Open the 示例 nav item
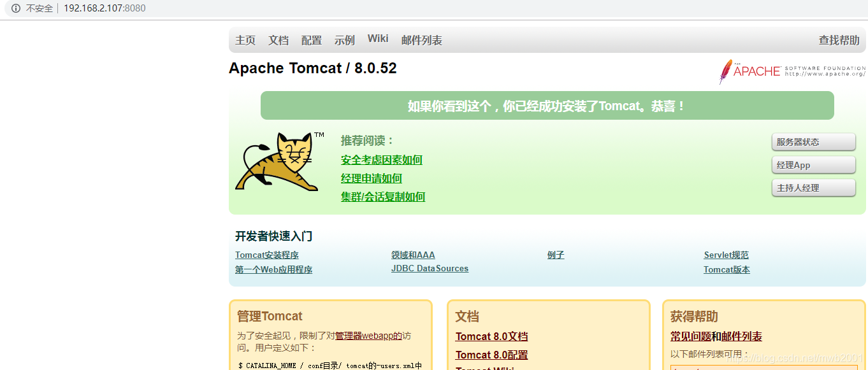868x370 pixels. click(x=345, y=40)
